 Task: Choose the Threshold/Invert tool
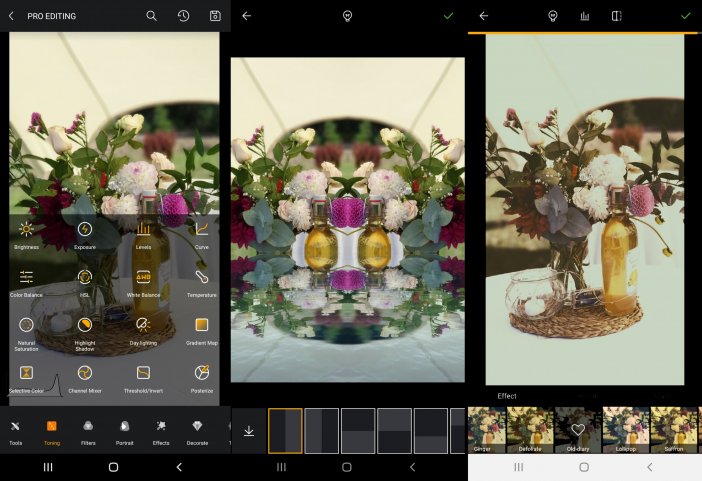point(143,379)
